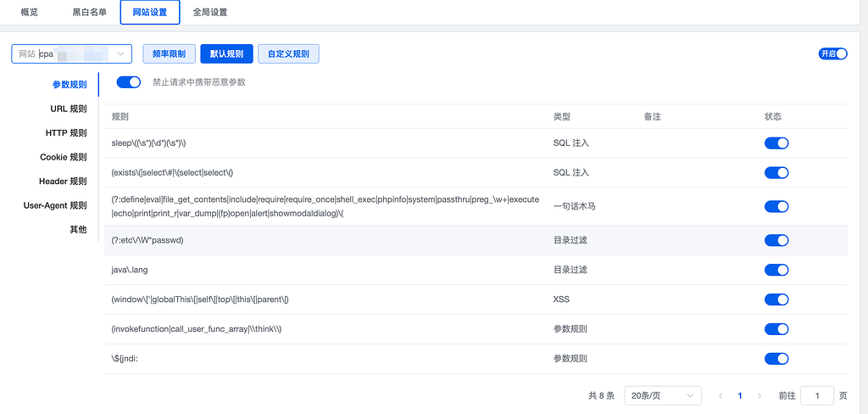
Task: Click the invokefunction rule text
Action: point(197,328)
